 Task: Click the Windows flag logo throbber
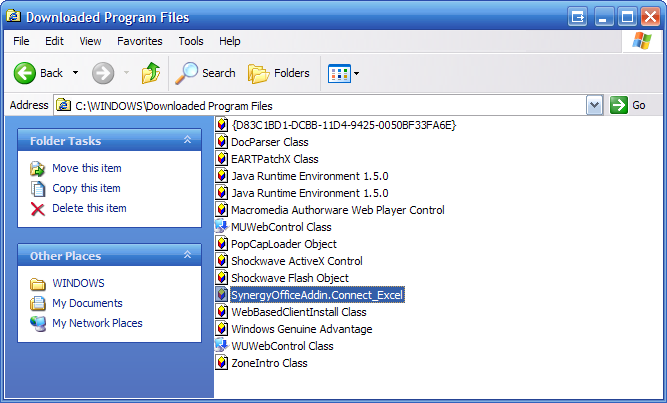(642, 41)
